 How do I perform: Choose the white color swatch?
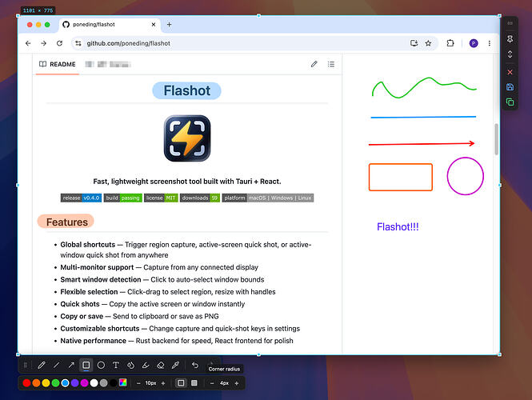pos(94,383)
